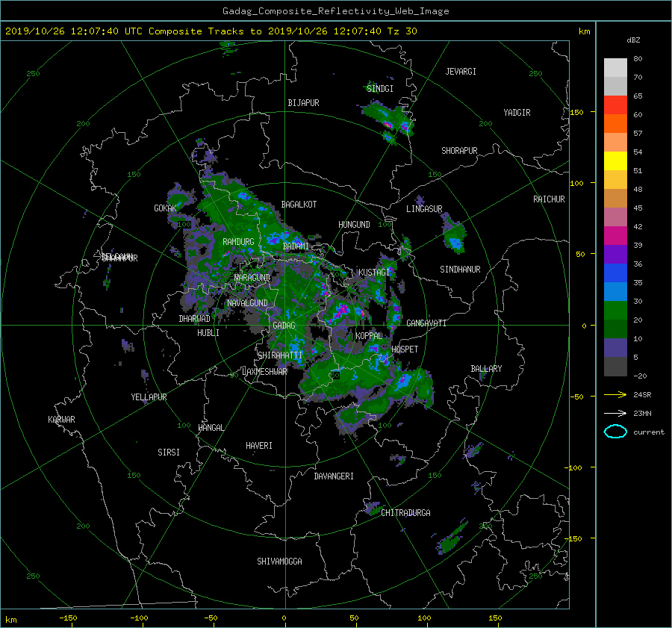Click the HUBLI city label
Viewport: 672px width, 628px height.
[x=208, y=333]
